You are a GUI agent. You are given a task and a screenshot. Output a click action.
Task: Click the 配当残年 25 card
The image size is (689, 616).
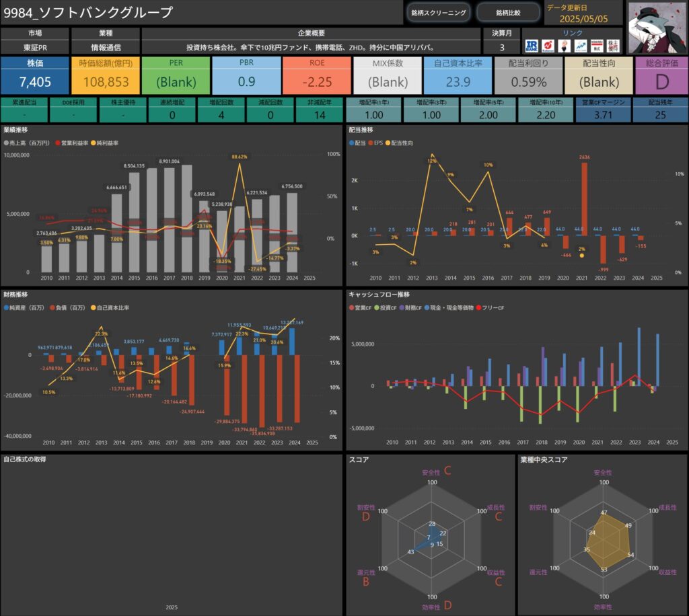coord(661,110)
